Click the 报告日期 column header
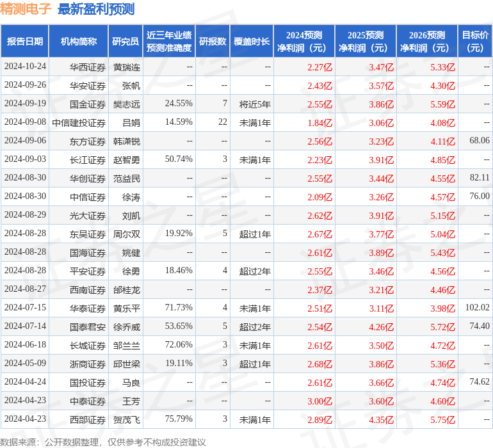 point(24,41)
